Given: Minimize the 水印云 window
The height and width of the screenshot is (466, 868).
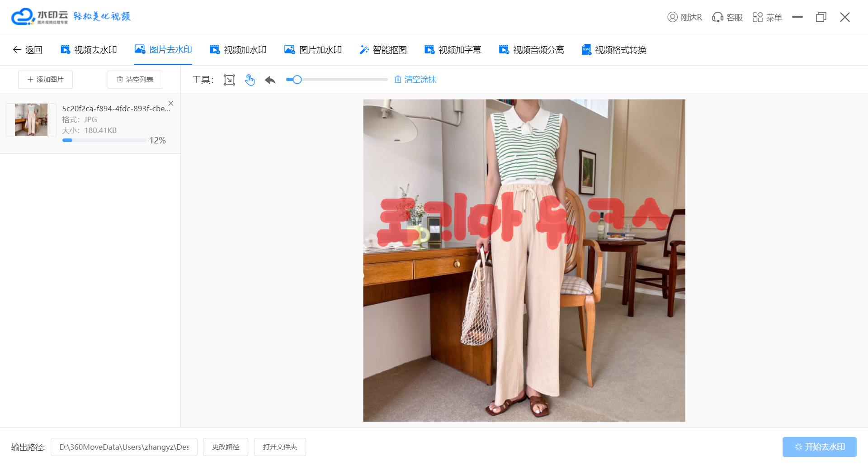Looking at the screenshot, I should 797,17.
